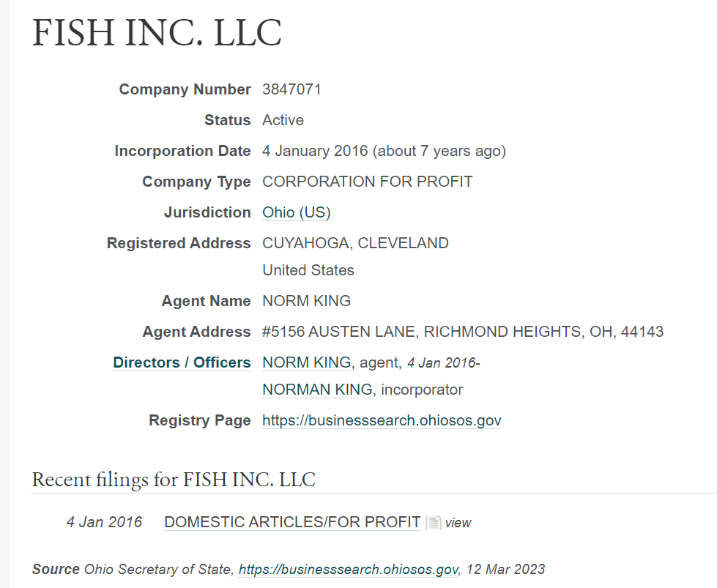
Task: Click the Directors / Officers label link
Action: 182,362
